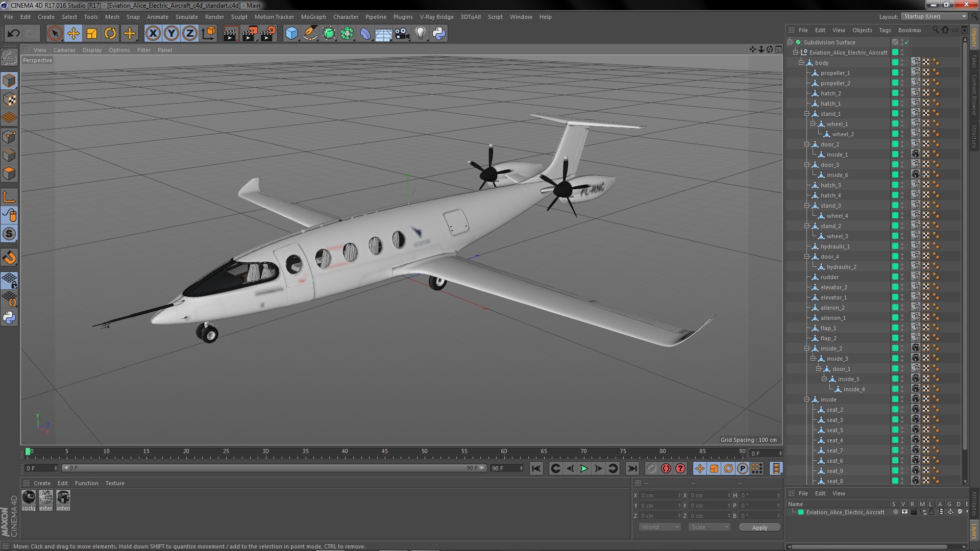Click the Apply button
This screenshot has height=551, width=980.
[759, 528]
